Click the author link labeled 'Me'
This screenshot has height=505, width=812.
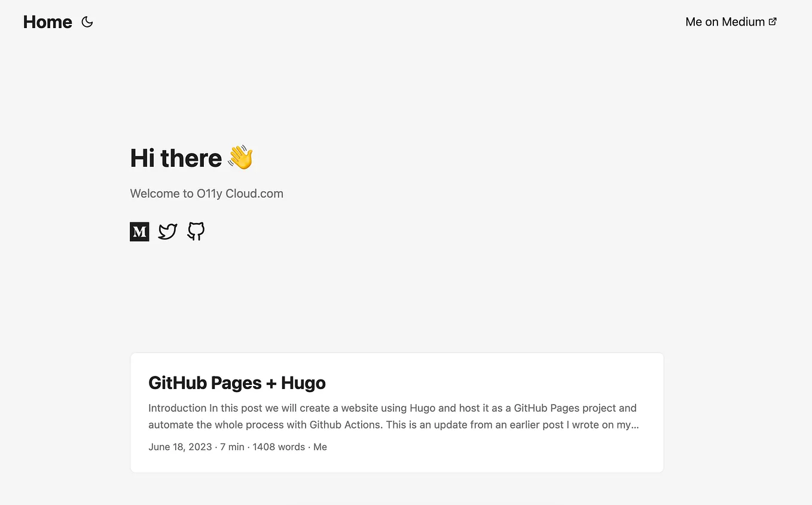click(320, 446)
